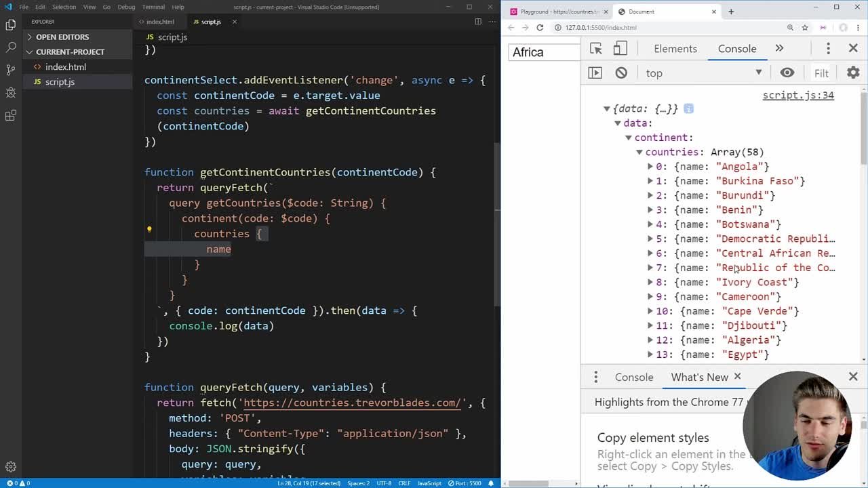Screen dimensions: 868x488
Task: Activate the DevTools inspect element picker
Action: pyautogui.click(x=596, y=48)
